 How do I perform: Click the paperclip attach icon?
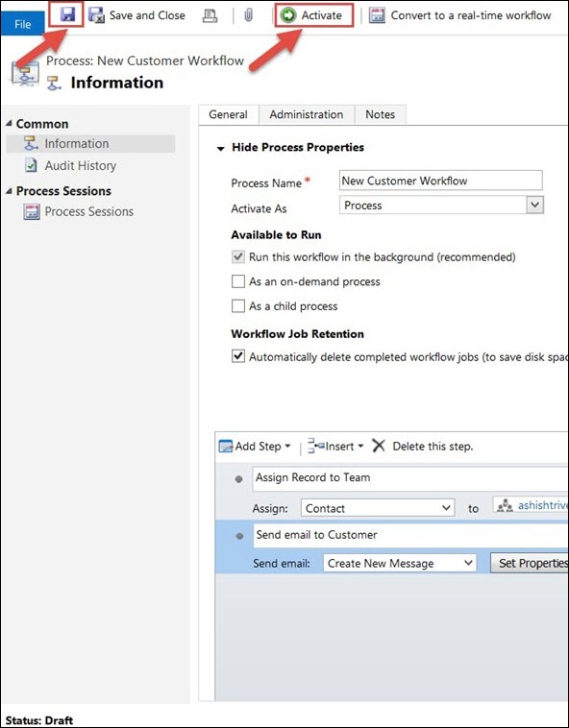[x=249, y=15]
